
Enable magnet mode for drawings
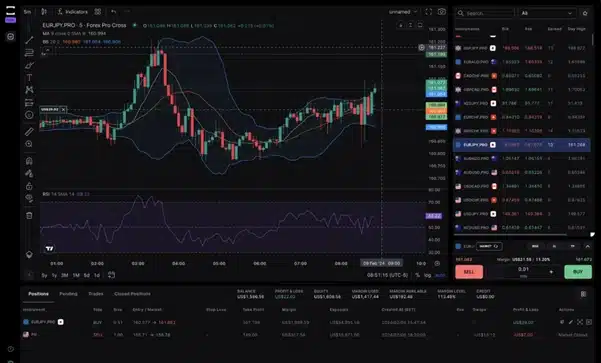pos(29,161)
